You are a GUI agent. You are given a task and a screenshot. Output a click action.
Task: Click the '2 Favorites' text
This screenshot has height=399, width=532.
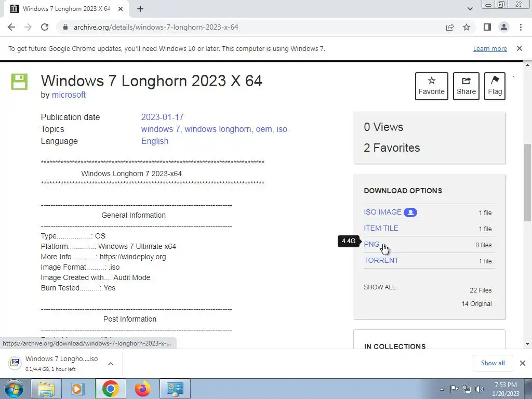point(392,148)
